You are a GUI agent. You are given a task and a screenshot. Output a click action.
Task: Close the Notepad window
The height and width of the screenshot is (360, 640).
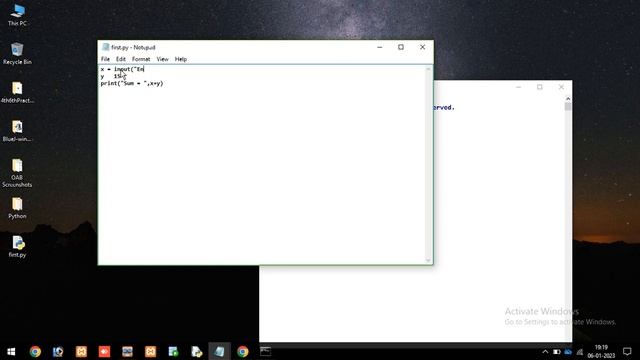pos(422,47)
